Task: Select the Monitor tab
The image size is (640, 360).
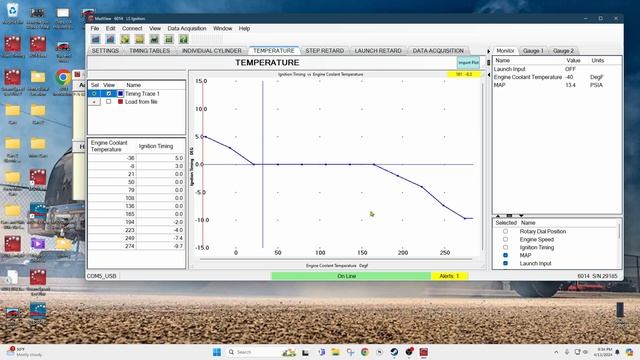Action: 505,51
